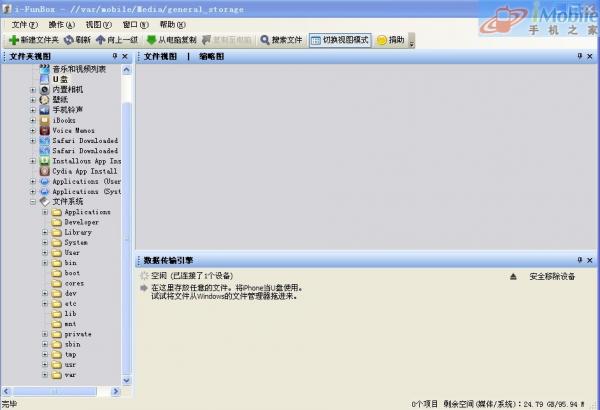Pin the 数据传输引擎 panel

pos(579,260)
